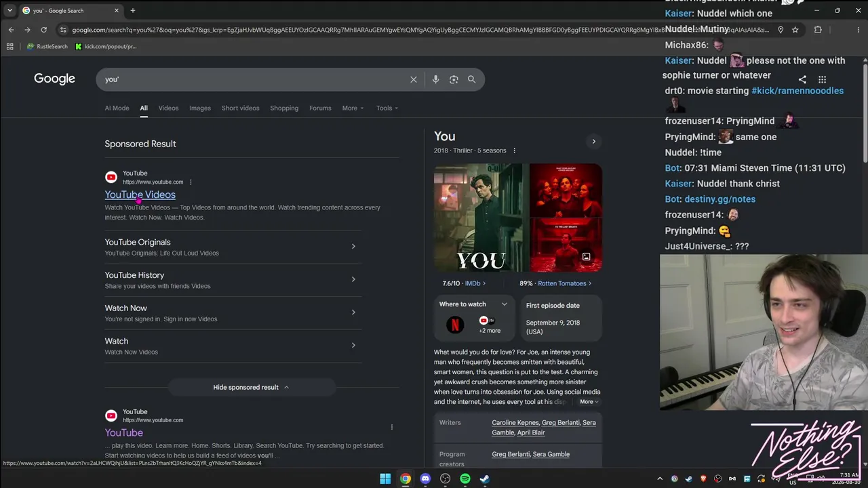This screenshot has width=868, height=488.
Task: Open the destiny.gg/notes chat link
Action: pyautogui.click(x=719, y=199)
